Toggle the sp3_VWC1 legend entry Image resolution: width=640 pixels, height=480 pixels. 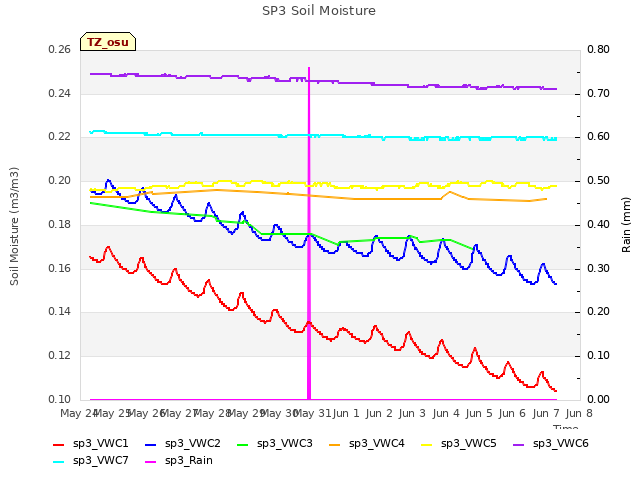coord(91,444)
